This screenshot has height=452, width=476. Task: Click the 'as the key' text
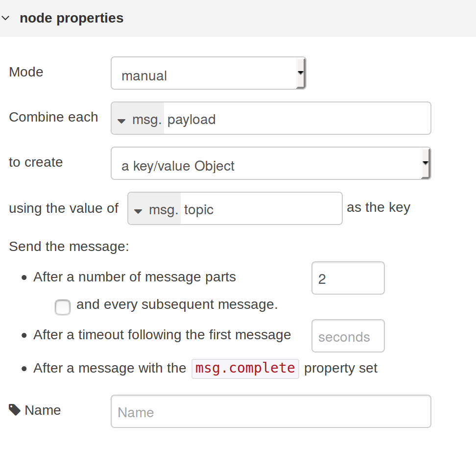(x=378, y=207)
